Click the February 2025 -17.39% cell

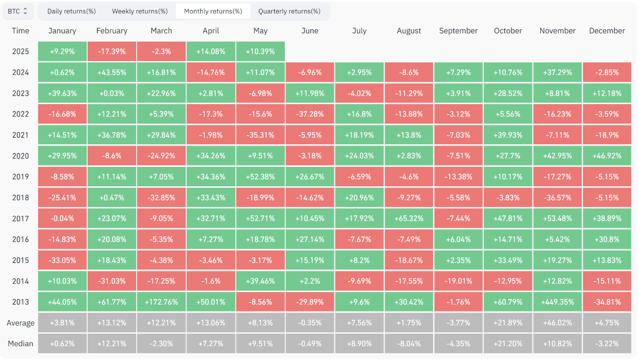point(112,52)
